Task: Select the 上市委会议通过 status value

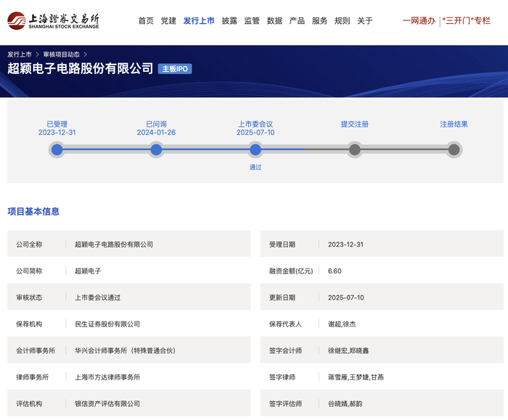Action: coord(97,297)
